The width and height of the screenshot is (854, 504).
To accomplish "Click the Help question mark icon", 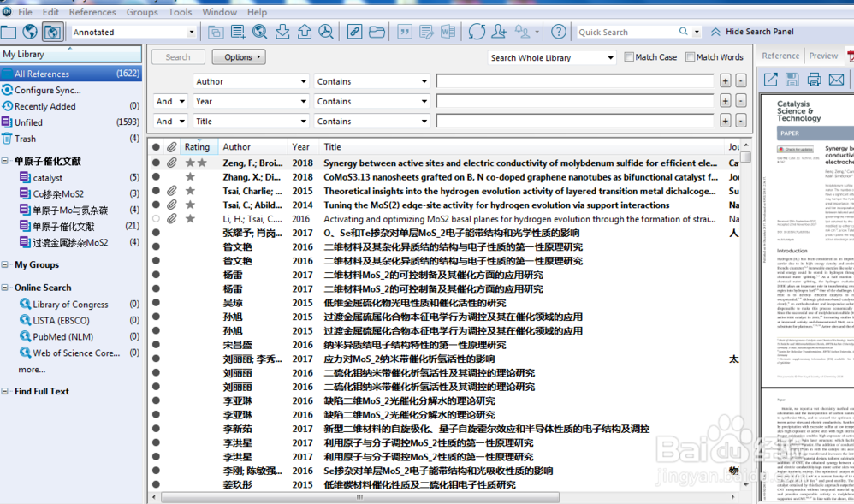I will (558, 32).
